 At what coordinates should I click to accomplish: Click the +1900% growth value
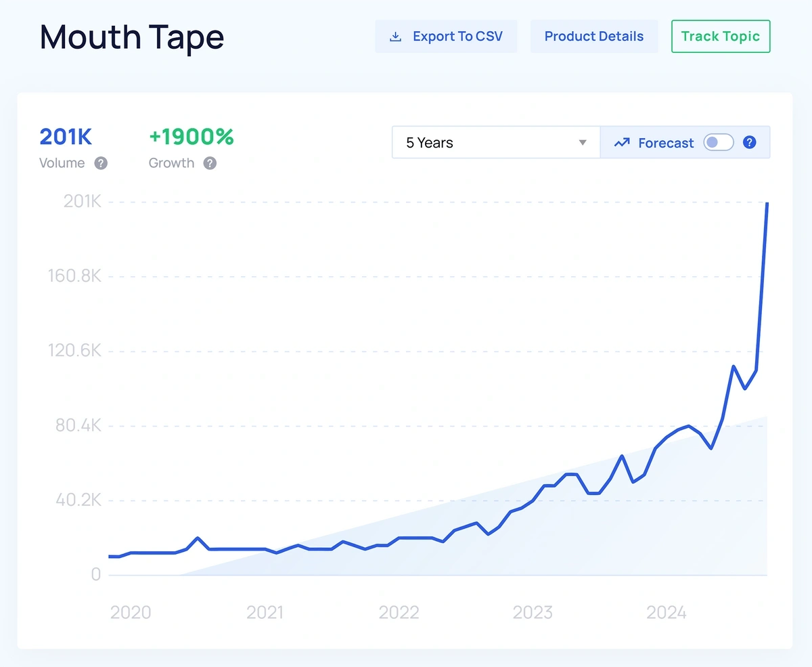point(191,137)
